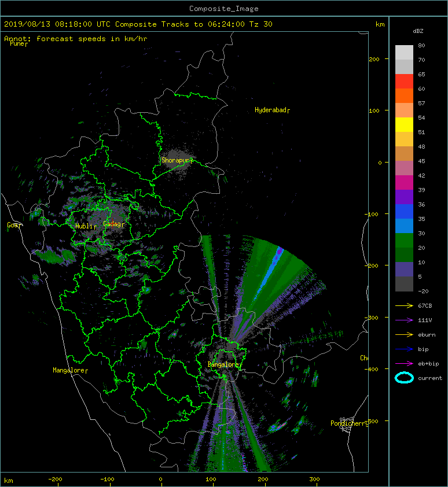Click the dBZ legend heading
448x487 pixels.
[x=418, y=31]
